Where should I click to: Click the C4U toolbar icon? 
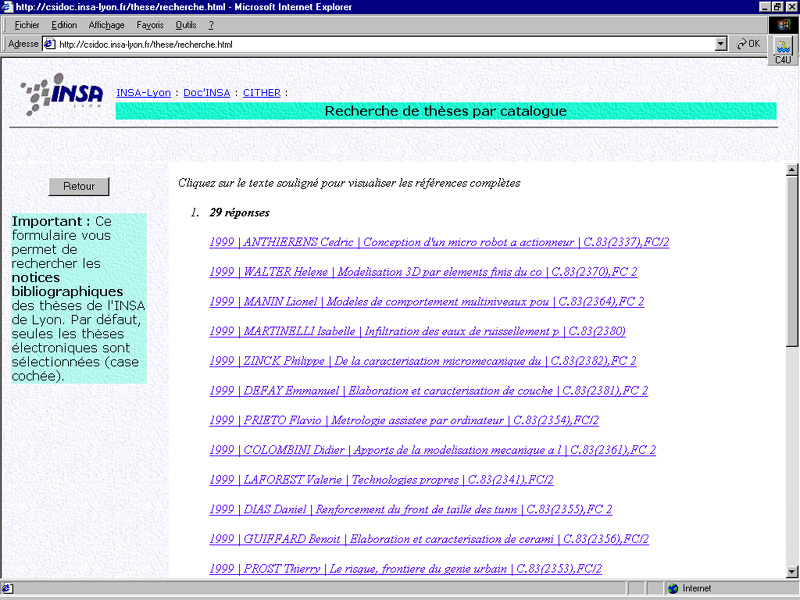tap(783, 51)
